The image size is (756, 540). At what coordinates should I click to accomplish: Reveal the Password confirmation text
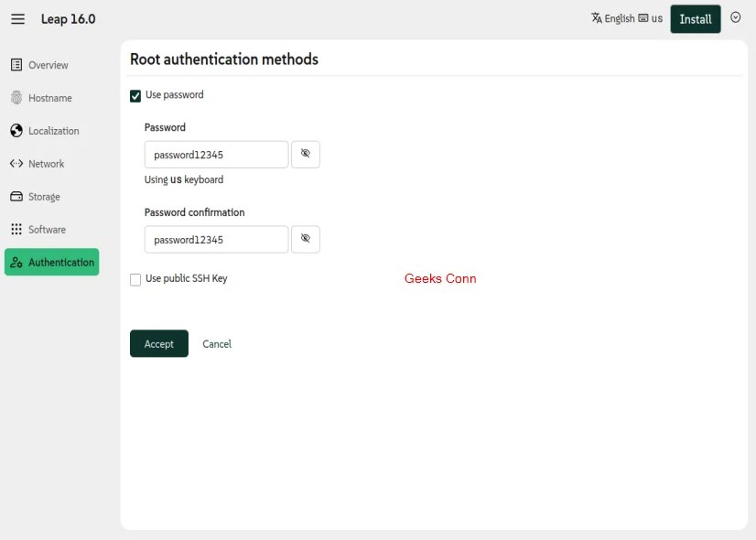coord(306,239)
